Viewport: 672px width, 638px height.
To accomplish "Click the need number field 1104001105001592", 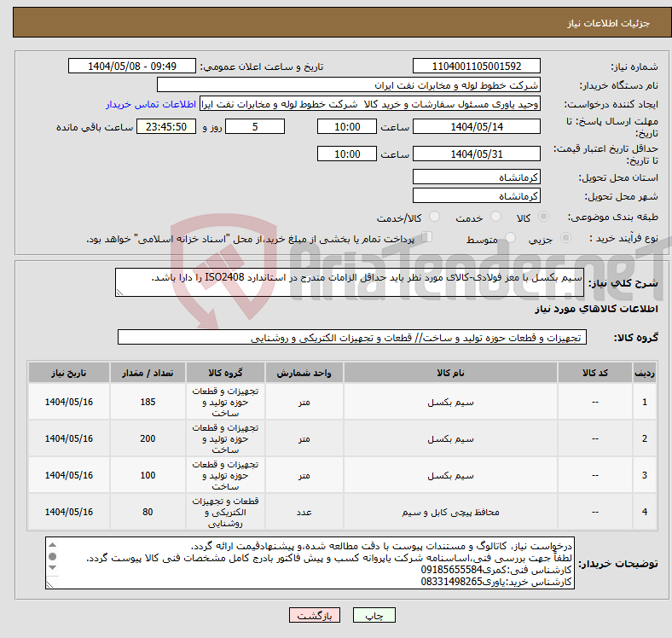I will [477, 66].
